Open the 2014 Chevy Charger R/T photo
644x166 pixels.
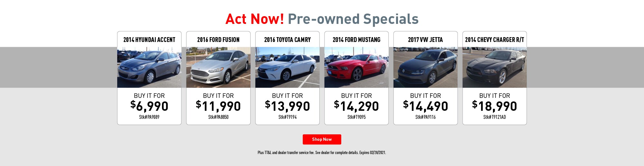tap(495, 67)
